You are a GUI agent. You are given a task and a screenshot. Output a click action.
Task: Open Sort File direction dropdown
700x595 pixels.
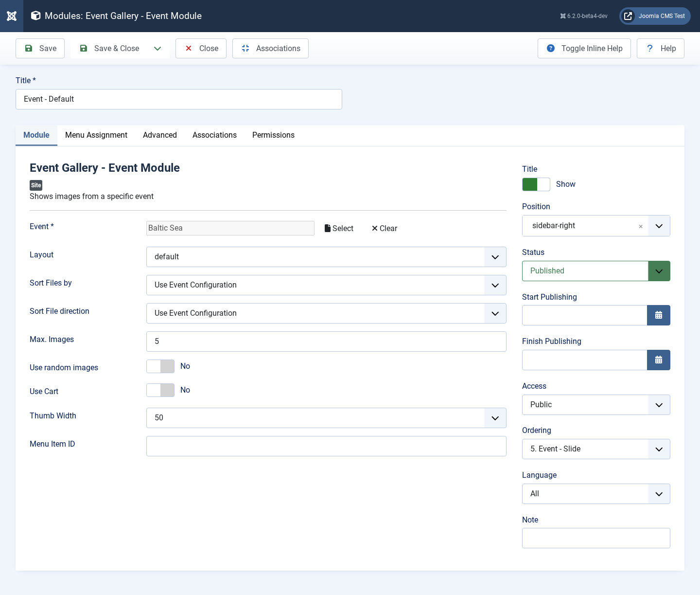326,313
